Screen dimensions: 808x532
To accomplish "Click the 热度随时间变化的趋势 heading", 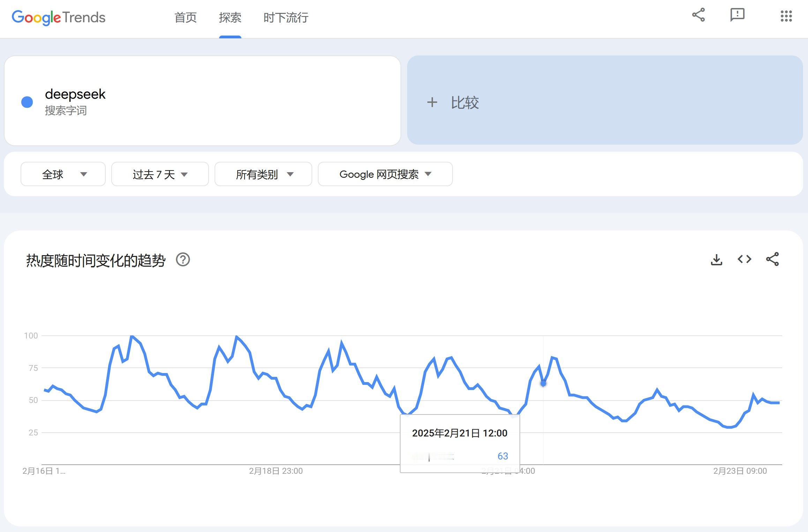I will pyautogui.click(x=96, y=260).
